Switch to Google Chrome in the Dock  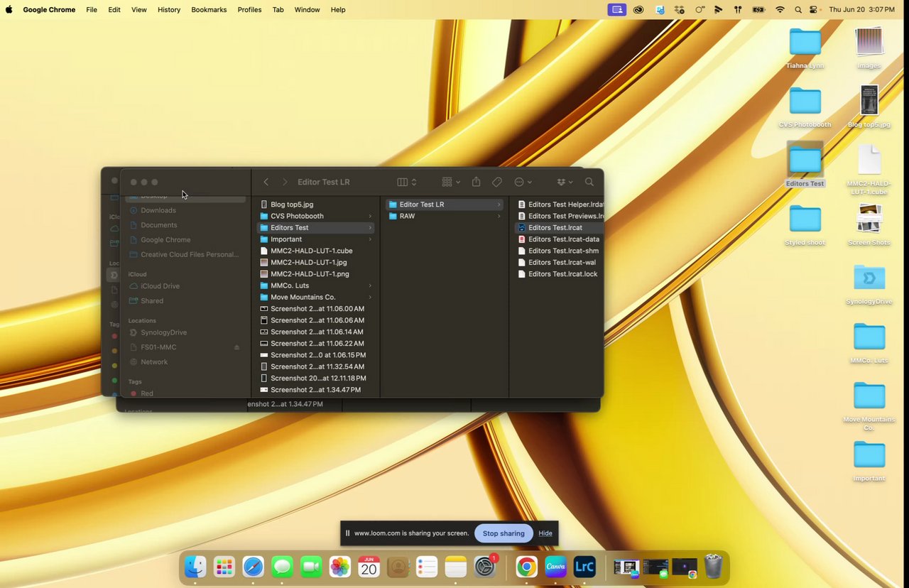(527, 567)
